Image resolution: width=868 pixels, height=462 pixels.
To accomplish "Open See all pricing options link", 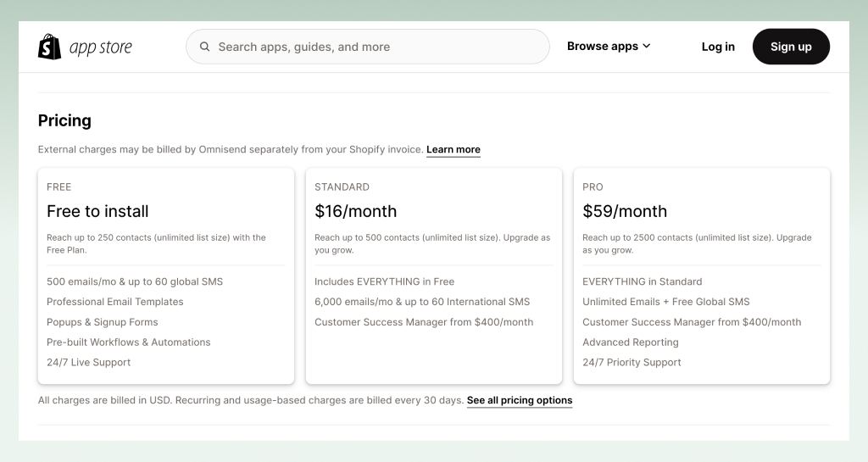I will click(x=520, y=400).
